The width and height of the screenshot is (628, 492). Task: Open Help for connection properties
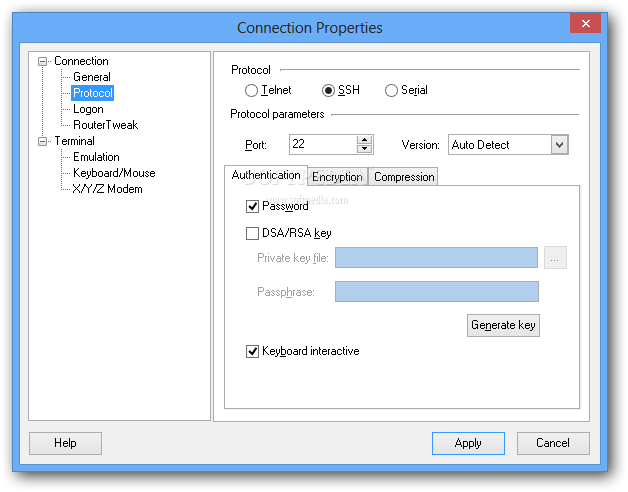(x=65, y=443)
